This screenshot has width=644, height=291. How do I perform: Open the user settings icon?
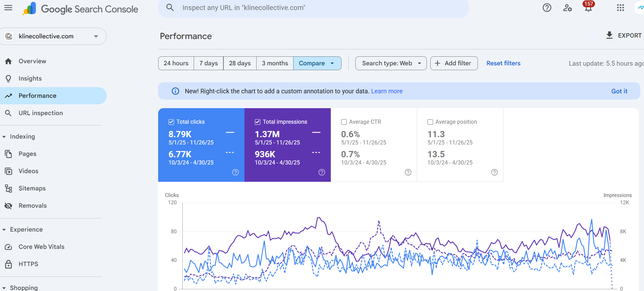567,8
